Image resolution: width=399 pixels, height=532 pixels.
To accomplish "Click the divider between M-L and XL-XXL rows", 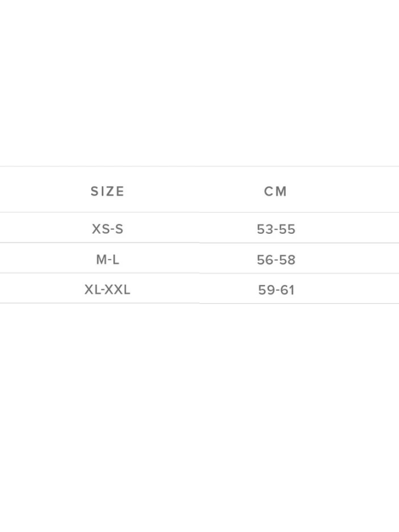I will [199, 273].
